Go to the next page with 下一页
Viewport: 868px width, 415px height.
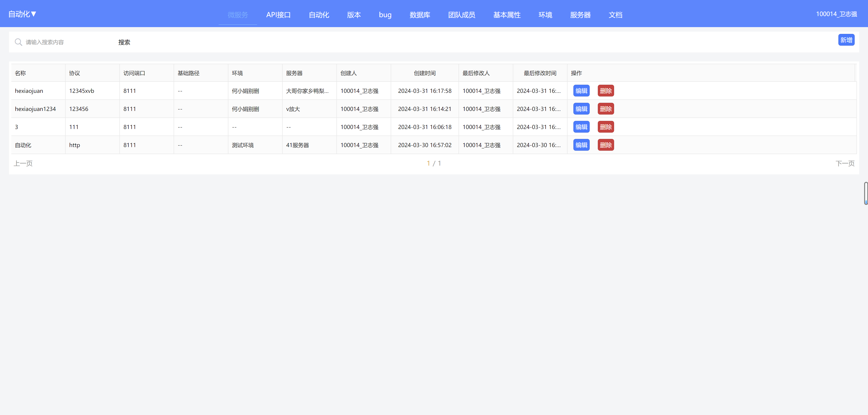[845, 163]
